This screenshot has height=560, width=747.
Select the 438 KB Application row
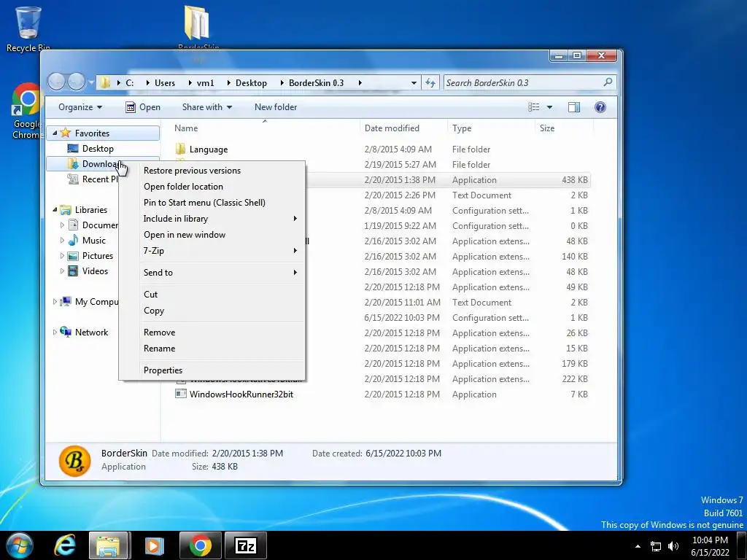point(448,180)
